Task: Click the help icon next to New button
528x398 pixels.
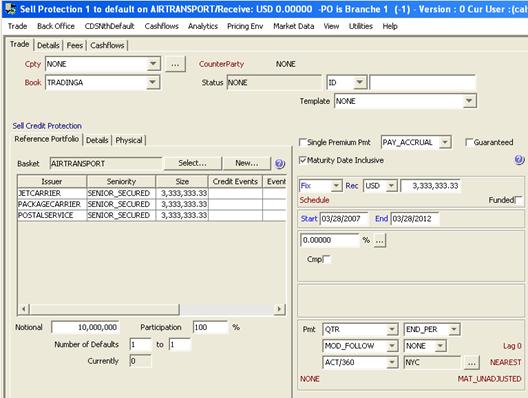Action: pyautogui.click(x=280, y=164)
